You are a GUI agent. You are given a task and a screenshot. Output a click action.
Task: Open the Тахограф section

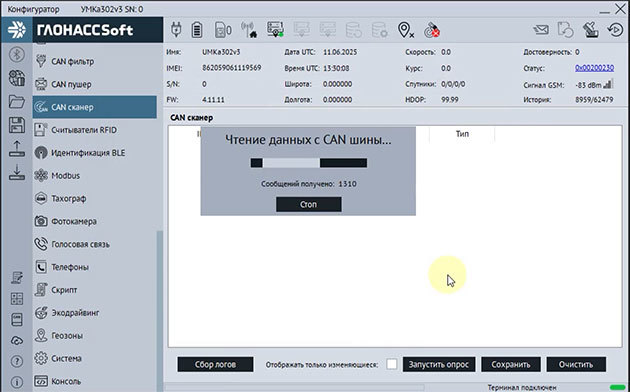pos(94,198)
